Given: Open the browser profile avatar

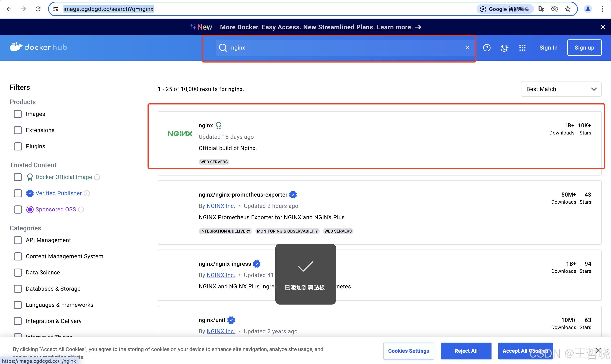Looking at the screenshot, I should click(588, 9).
